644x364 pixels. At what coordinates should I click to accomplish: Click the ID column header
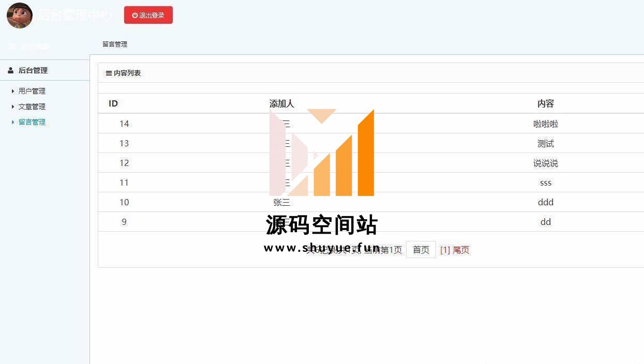click(113, 103)
